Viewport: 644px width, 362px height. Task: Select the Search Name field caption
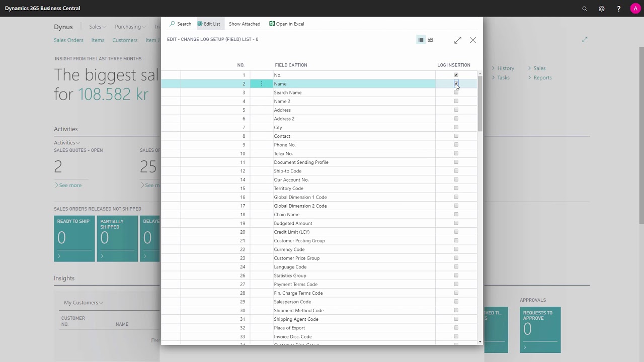(x=288, y=93)
